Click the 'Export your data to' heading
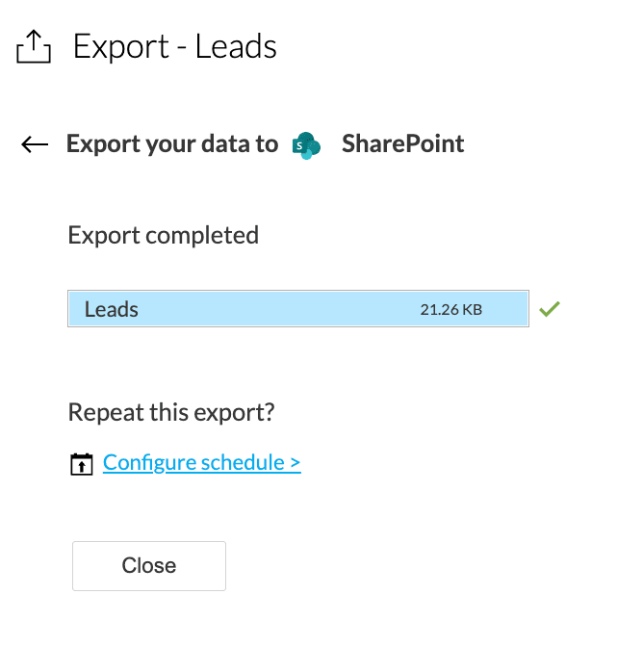Screen dimensions: 643x672 point(172,144)
